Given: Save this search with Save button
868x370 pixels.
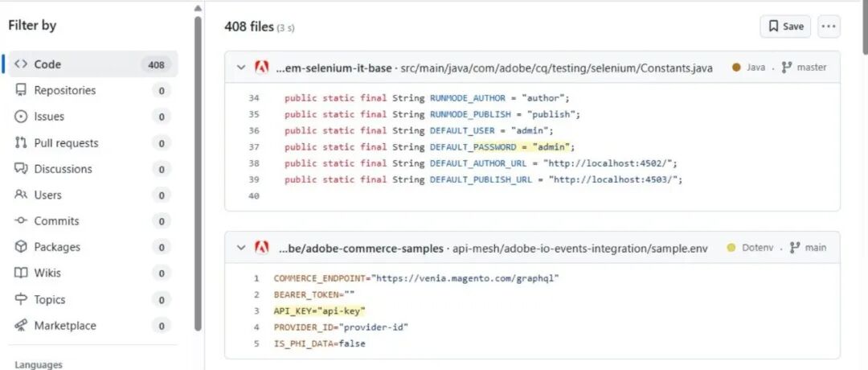Looking at the screenshot, I should (x=785, y=27).
